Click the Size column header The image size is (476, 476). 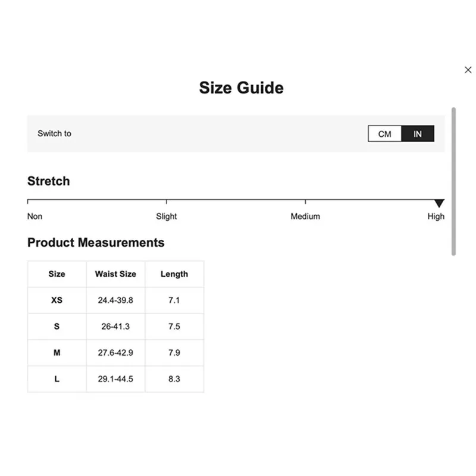point(57,274)
